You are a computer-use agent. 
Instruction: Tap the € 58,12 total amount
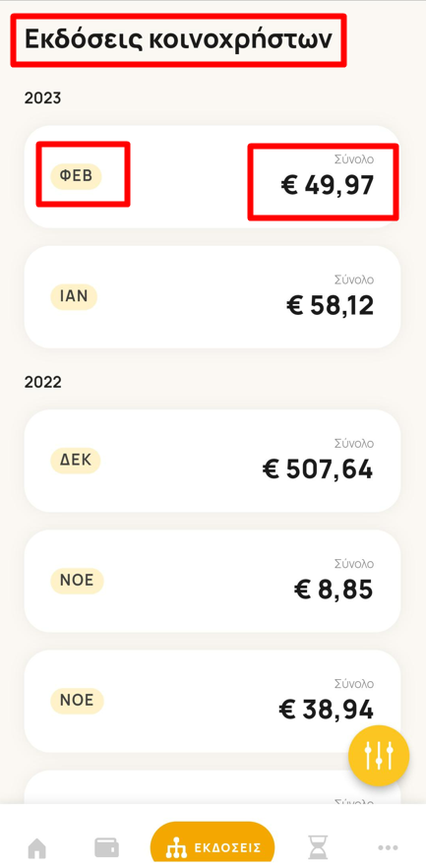point(331,305)
